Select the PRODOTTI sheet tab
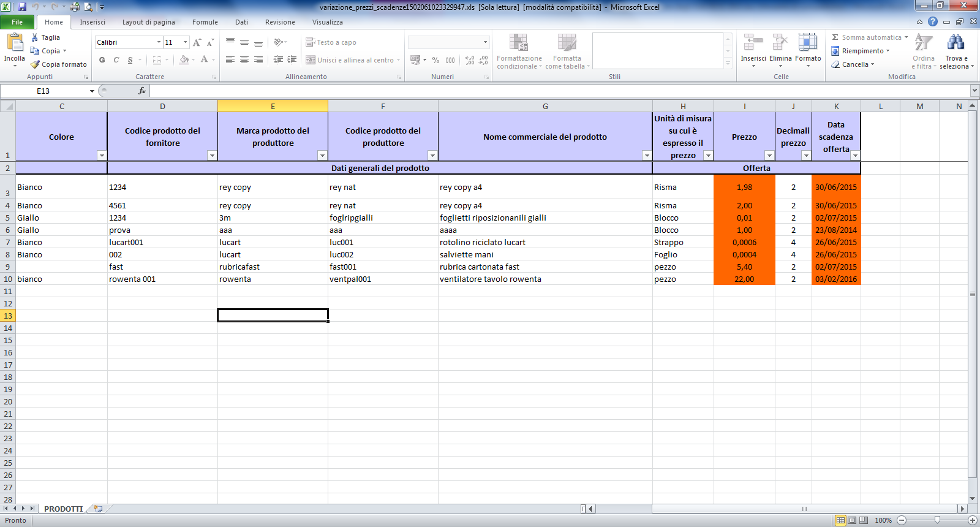This screenshot has height=527, width=980. [x=63, y=509]
